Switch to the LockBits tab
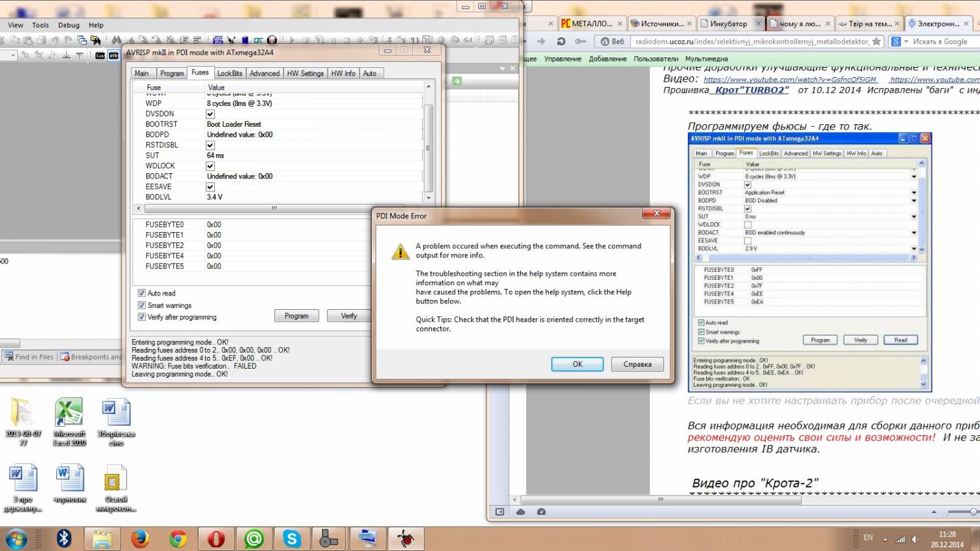Screen dimensions: 980x551 (230, 73)
